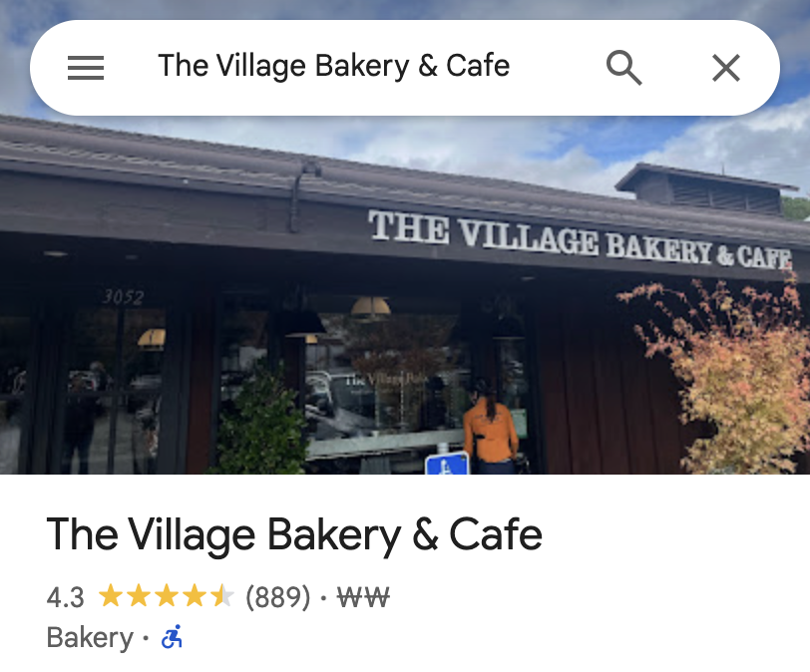This screenshot has height=672, width=810.
Task: Click the rooftop vent structure in photo
Action: pos(705,188)
